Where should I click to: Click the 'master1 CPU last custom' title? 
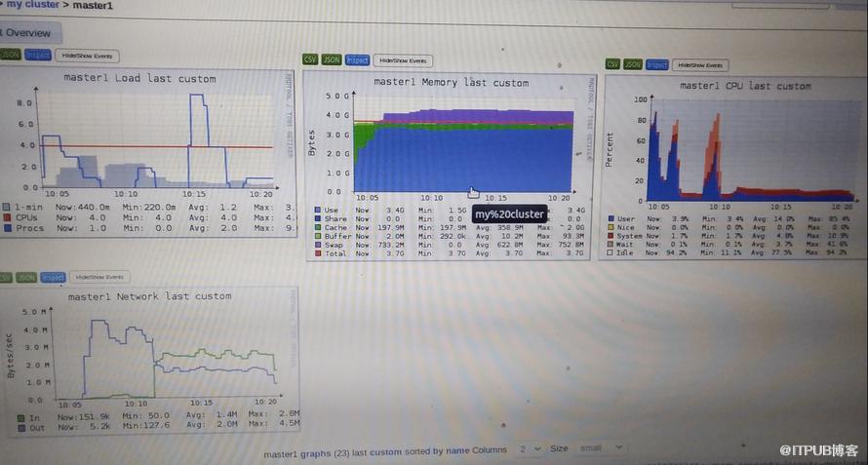click(x=745, y=86)
